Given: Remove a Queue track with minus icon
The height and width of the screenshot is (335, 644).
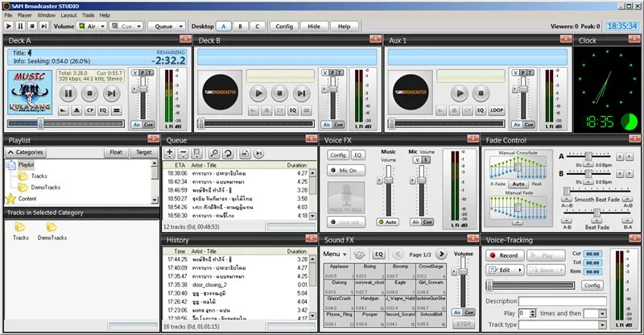Looking at the screenshot, I should tap(184, 153).
